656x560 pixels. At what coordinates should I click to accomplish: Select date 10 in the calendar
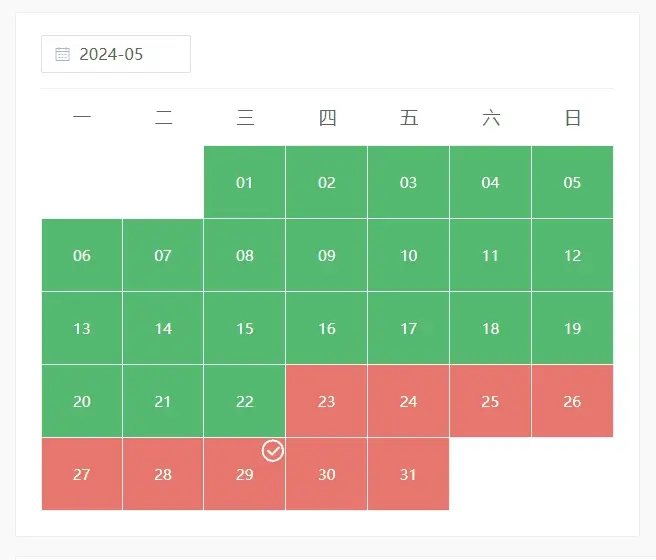(x=408, y=255)
